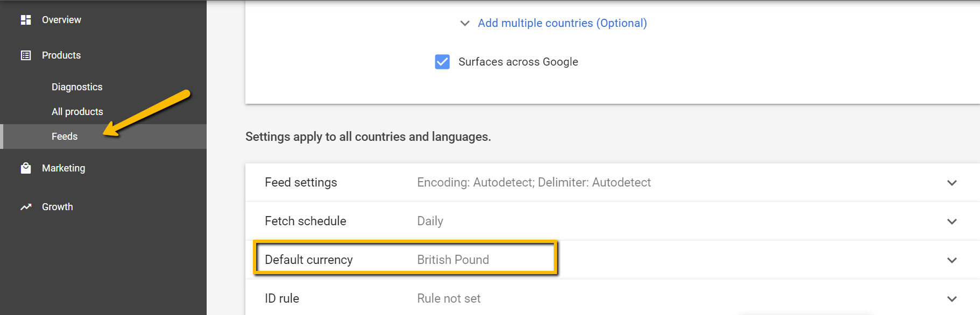
Task: Expand the ID rule row chevron
Action: click(952, 299)
